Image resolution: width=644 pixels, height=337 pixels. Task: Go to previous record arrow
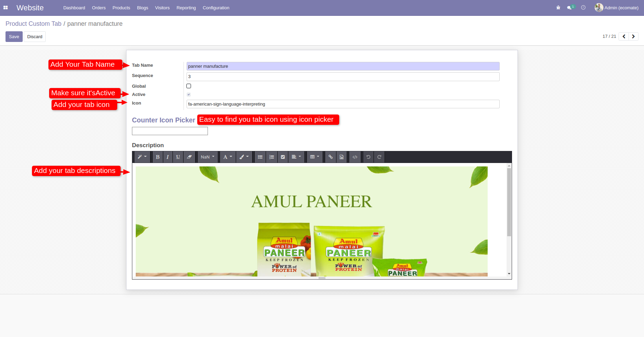click(624, 36)
